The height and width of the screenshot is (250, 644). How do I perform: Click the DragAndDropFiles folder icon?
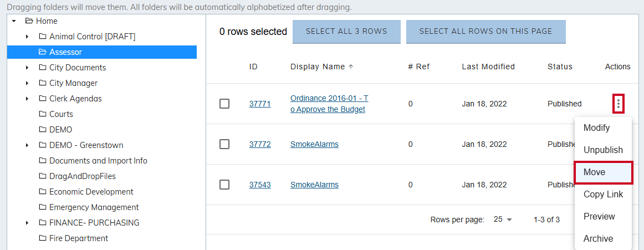tap(43, 176)
